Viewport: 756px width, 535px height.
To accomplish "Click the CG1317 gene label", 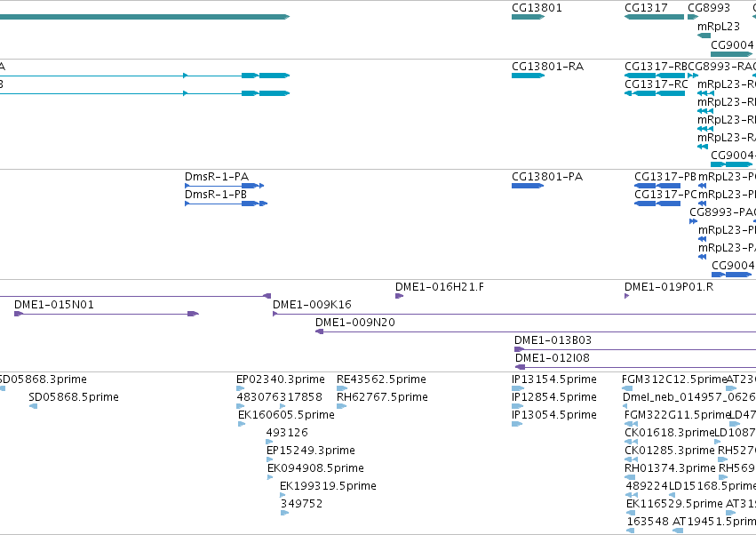I will (x=646, y=8).
